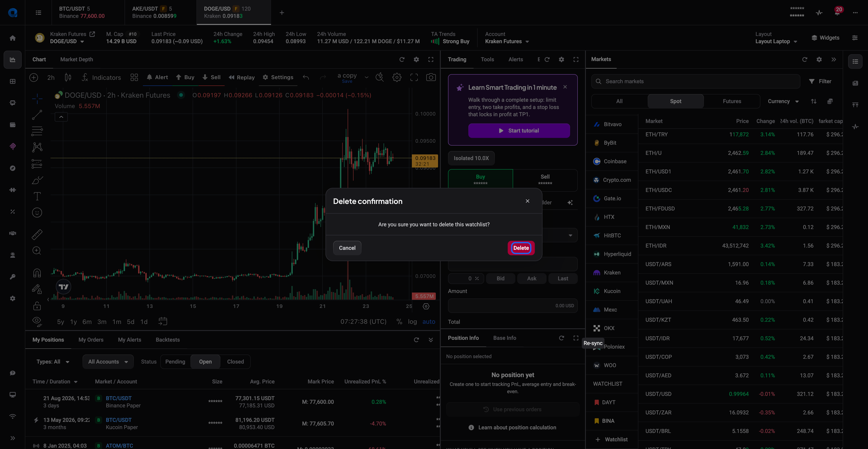The image size is (868, 449).
Task: Open the go-to-date calendar icon
Action: click(x=163, y=321)
